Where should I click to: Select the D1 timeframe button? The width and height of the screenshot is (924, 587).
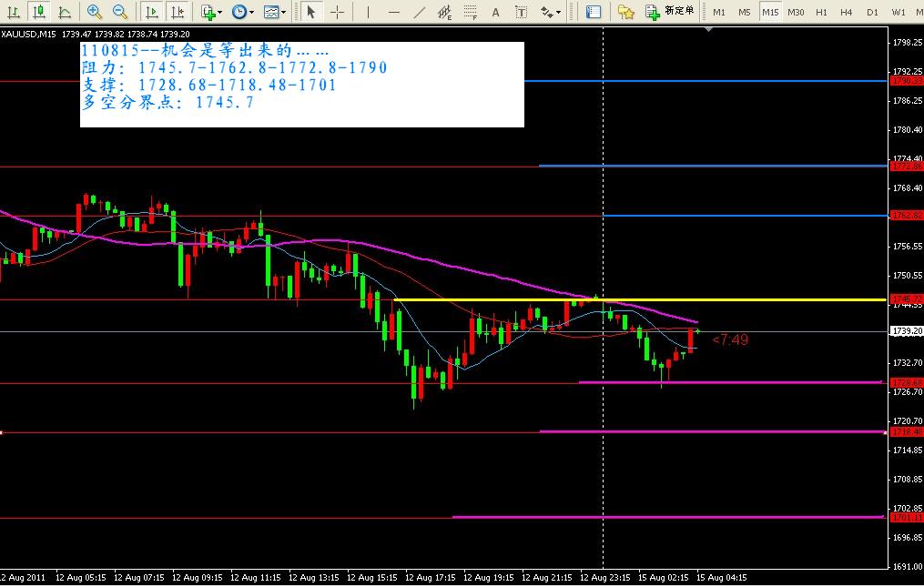pyautogui.click(x=872, y=12)
